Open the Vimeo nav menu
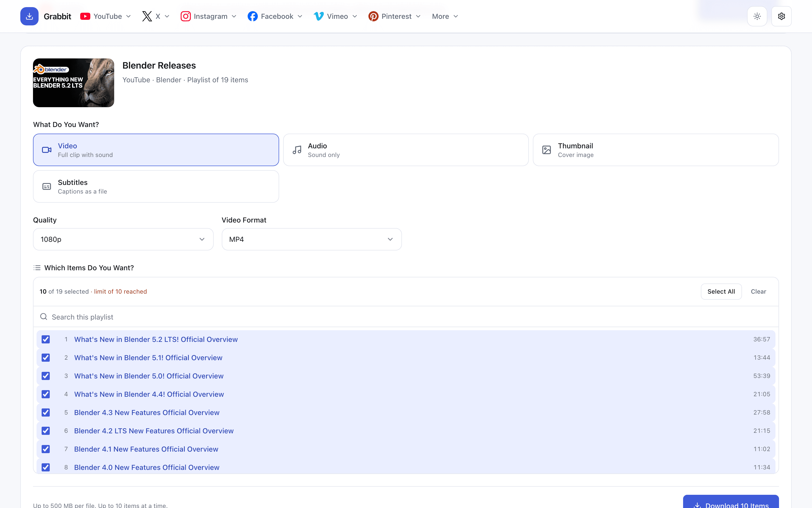 click(335, 16)
